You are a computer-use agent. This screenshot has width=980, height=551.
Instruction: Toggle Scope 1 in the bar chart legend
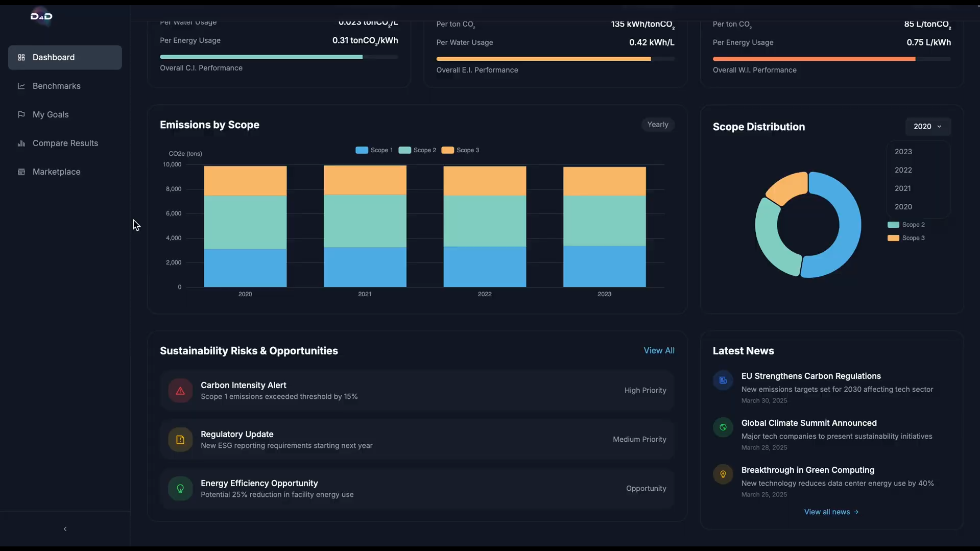click(x=374, y=150)
